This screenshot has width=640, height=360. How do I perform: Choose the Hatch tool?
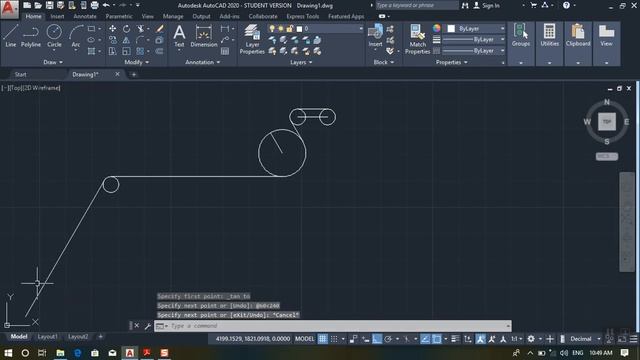(x=91, y=51)
